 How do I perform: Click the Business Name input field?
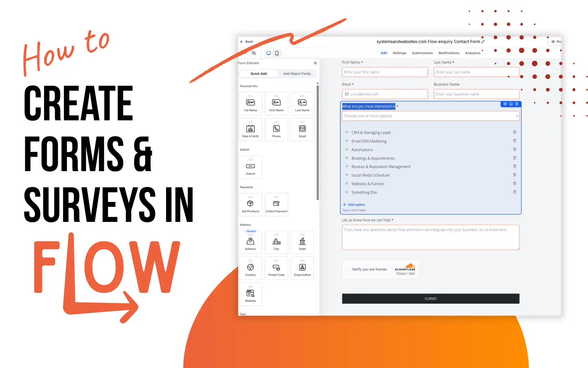coord(476,94)
